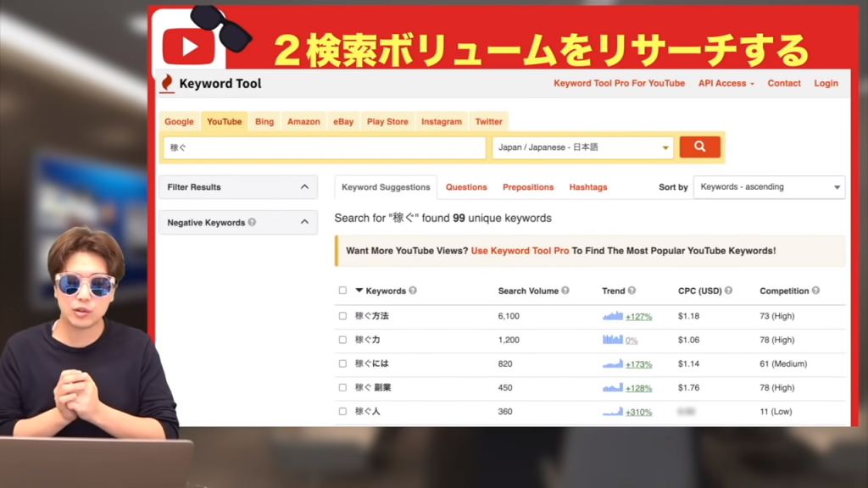The width and height of the screenshot is (868, 488).
Task: Click the Keyword Tool flame logo
Action: click(x=167, y=84)
